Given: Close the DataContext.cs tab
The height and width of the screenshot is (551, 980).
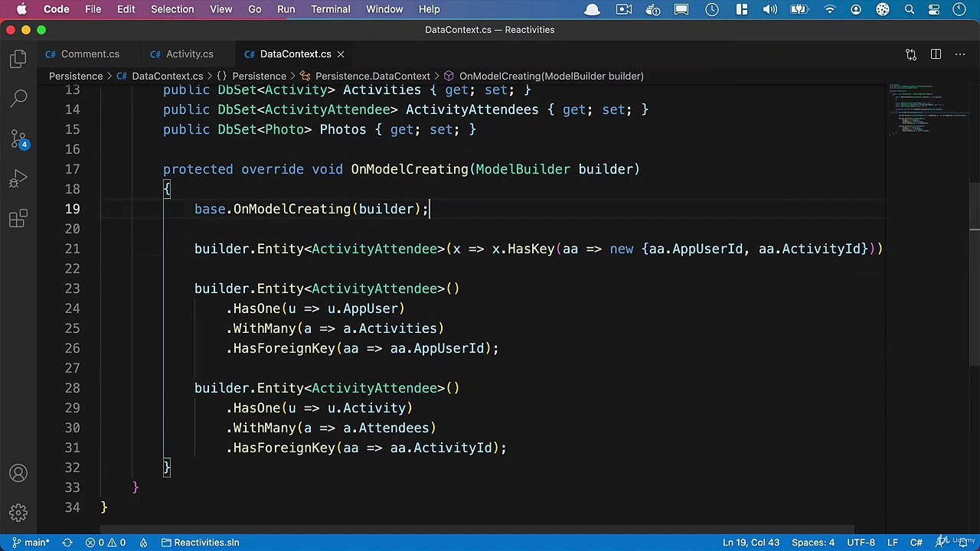Looking at the screenshot, I should pyautogui.click(x=341, y=54).
